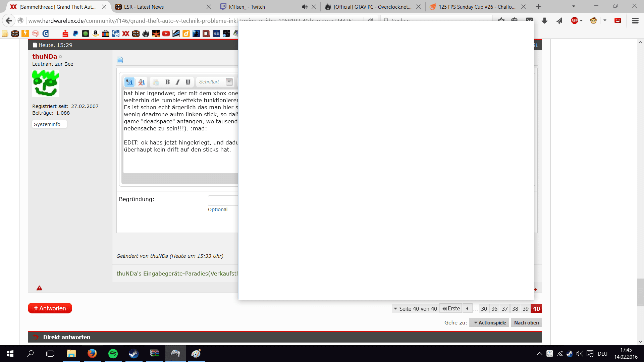
Task: Switch editor mode with the A/A icon
Action: (129, 82)
